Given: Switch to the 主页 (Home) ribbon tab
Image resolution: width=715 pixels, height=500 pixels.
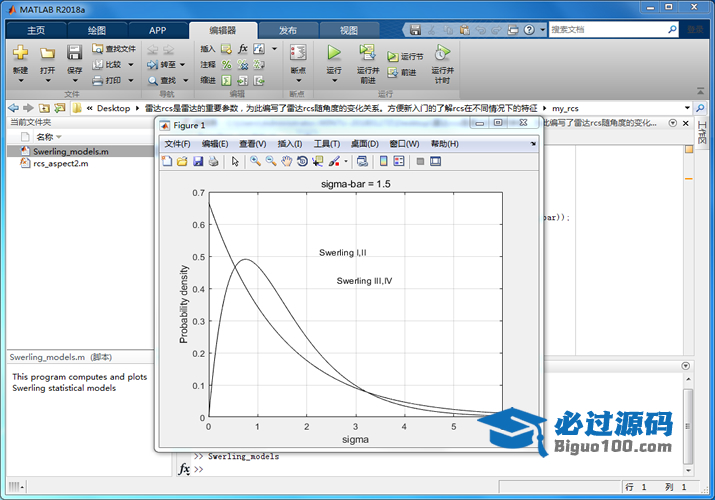Looking at the screenshot, I should click(36, 31).
